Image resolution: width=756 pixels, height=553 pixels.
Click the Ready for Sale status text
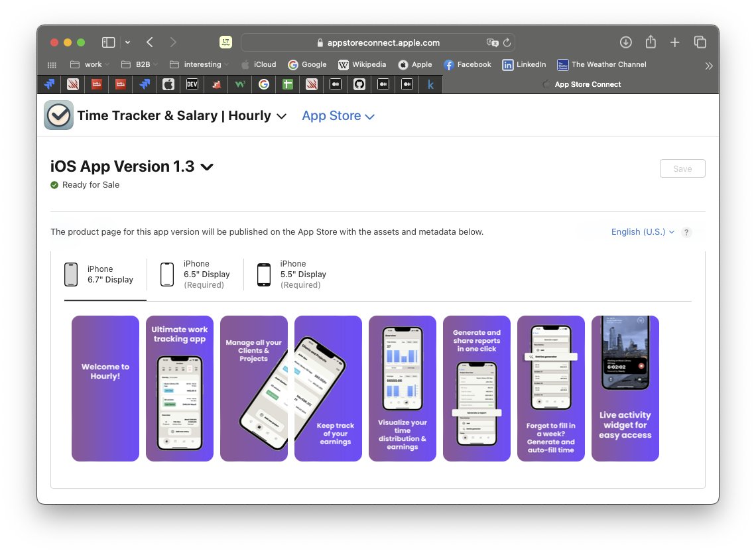point(91,184)
